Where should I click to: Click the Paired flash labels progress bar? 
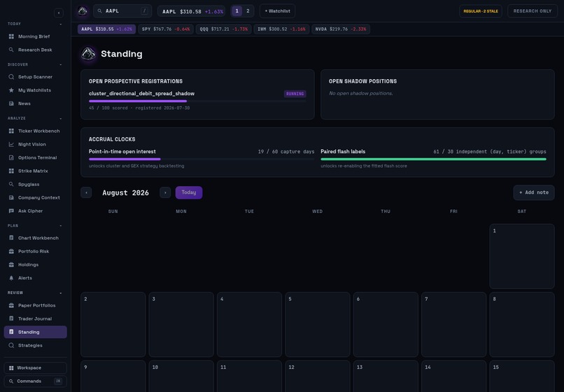pos(433,159)
